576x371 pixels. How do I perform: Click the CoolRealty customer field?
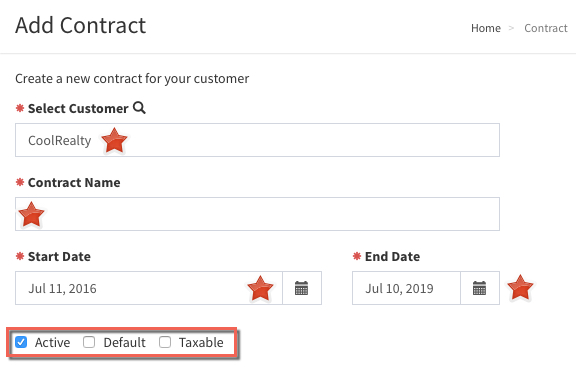point(257,140)
